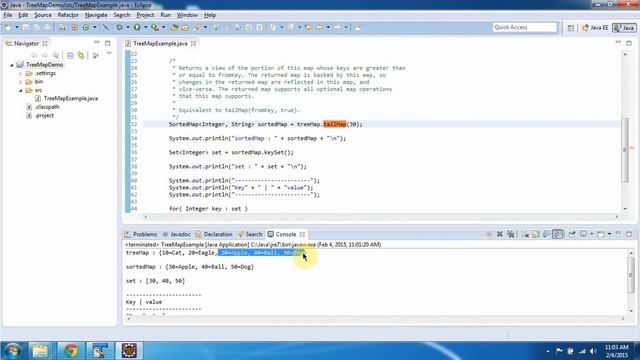Image resolution: width=640 pixels, height=360 pixels.
Task: Click the green Run button in toolbar
Action: (x=137, y=27)
